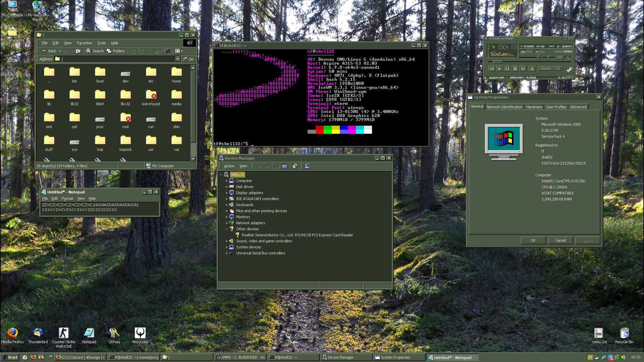Viewport: 644px width, 362px height.
Task: Switch to the Hardware tab
Action: [x=534, y=107]
